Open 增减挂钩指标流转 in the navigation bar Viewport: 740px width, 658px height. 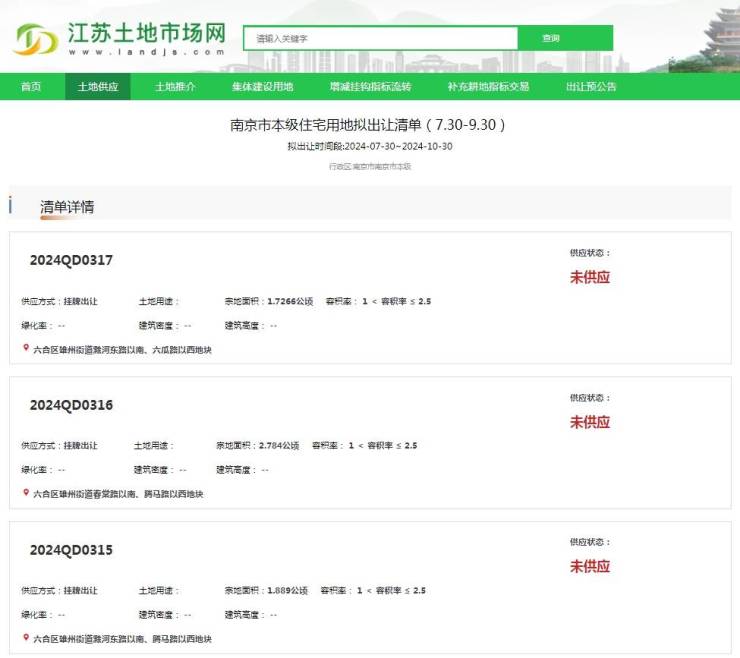click(370, 87)
